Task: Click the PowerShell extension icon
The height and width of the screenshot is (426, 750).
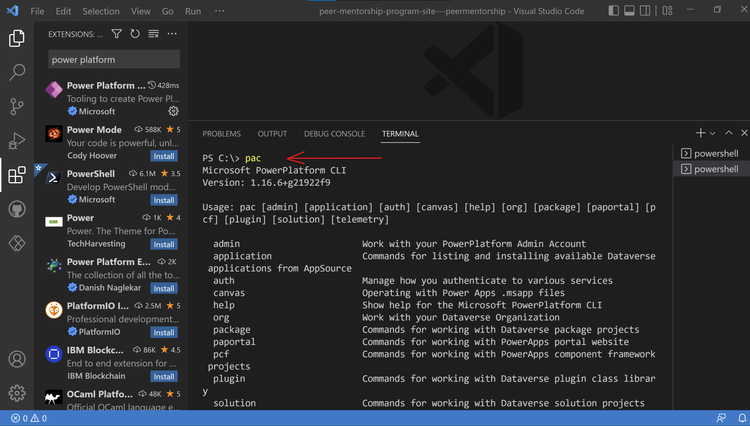Action: point(54,177)
